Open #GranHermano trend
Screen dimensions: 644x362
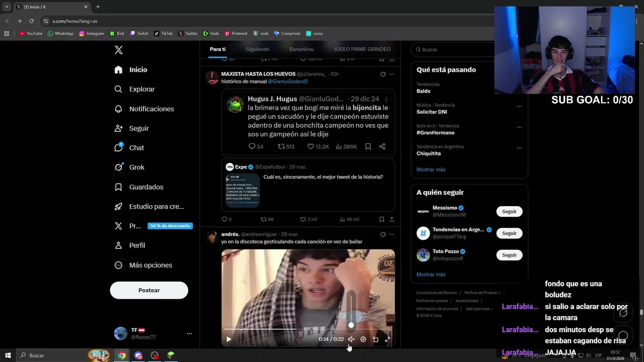point(435,133)
